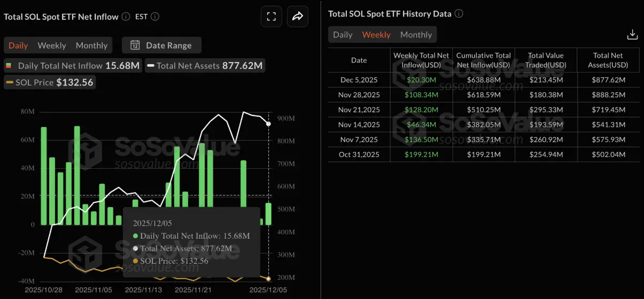Click the tooltip date 2025/12/05

pyautogui.click(x=153, y=223)
